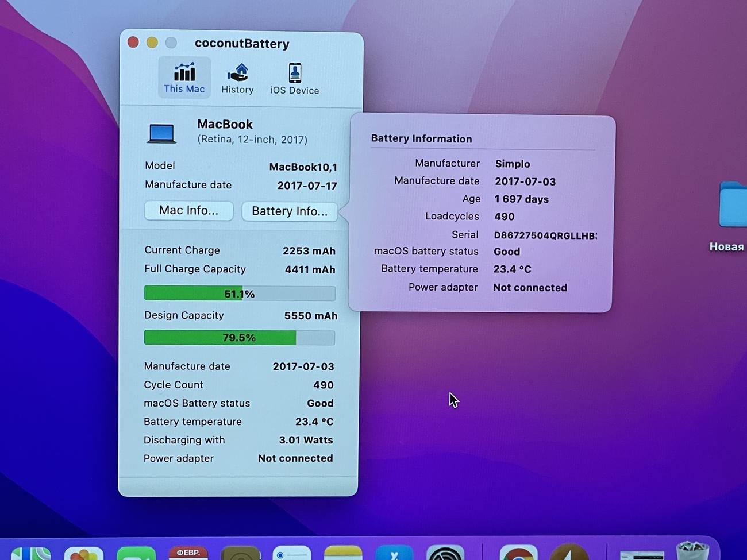Close the coconutBattery window

(133, 43)
